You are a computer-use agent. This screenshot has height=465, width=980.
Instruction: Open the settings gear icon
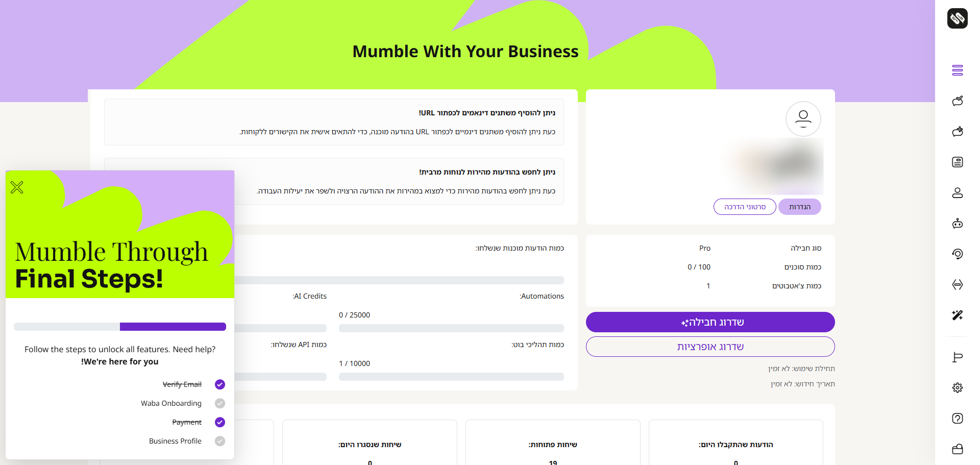pos(957,388)
